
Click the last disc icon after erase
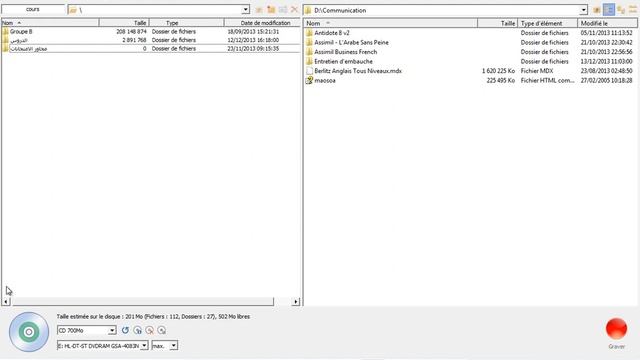point(162,330)
